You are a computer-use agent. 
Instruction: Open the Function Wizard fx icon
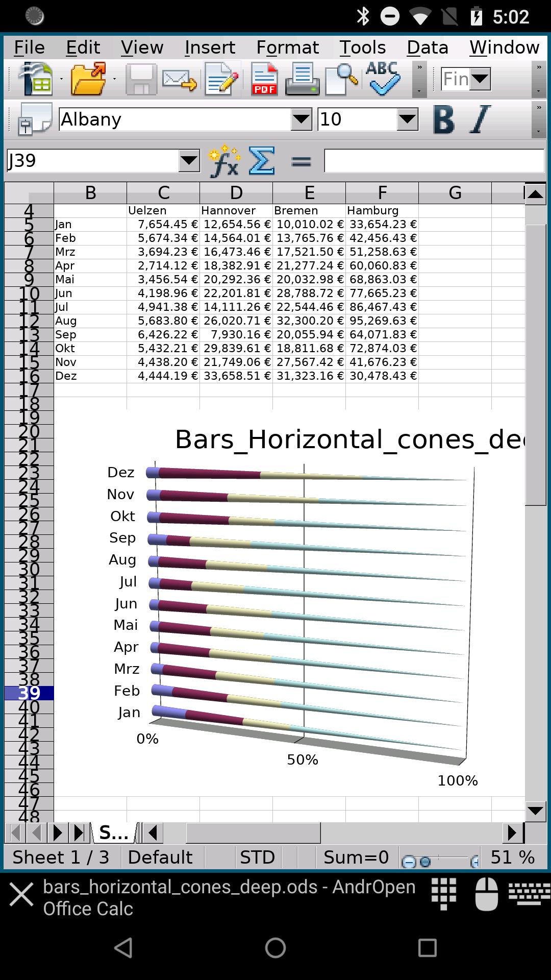[x=224, y=161]
